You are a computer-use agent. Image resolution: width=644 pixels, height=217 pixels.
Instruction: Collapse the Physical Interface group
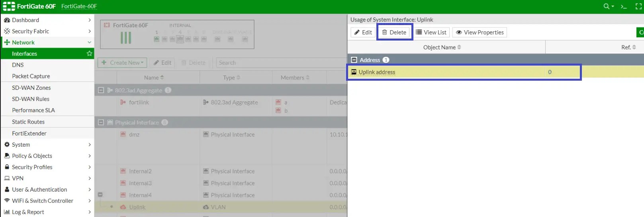click(101, 122)
